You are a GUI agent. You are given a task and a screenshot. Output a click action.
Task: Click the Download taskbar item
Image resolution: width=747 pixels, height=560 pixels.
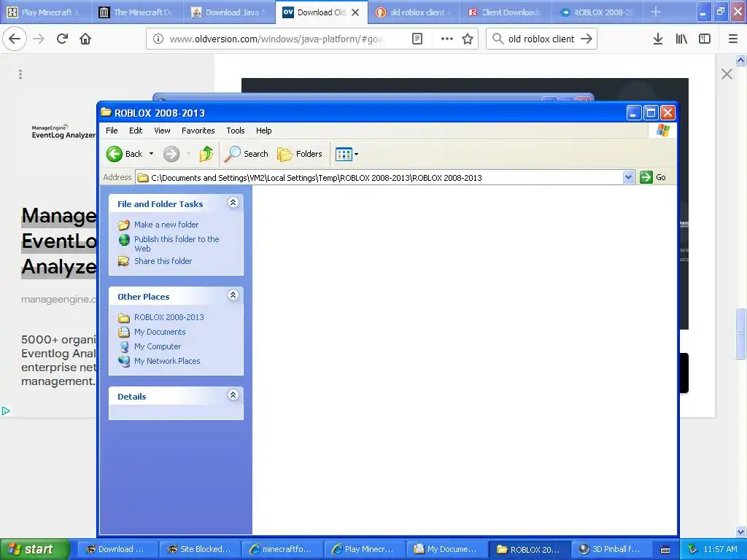click(x=117, y=549)
